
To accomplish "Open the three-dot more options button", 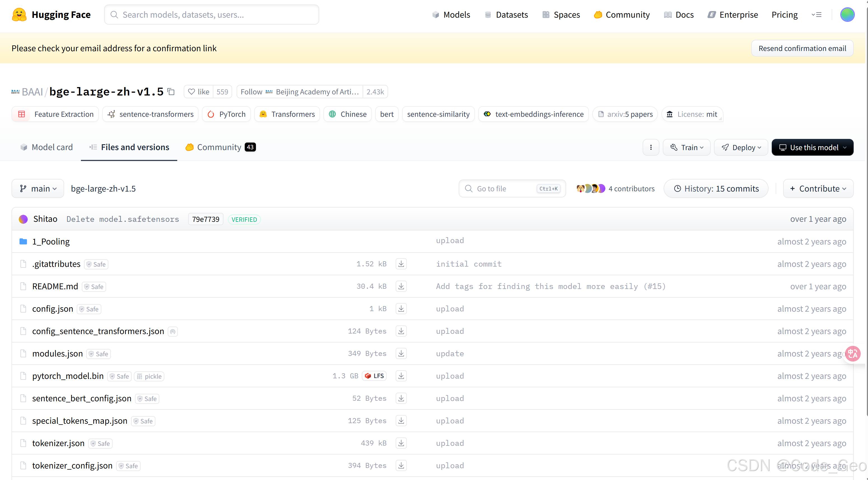I will click(651, 147).
